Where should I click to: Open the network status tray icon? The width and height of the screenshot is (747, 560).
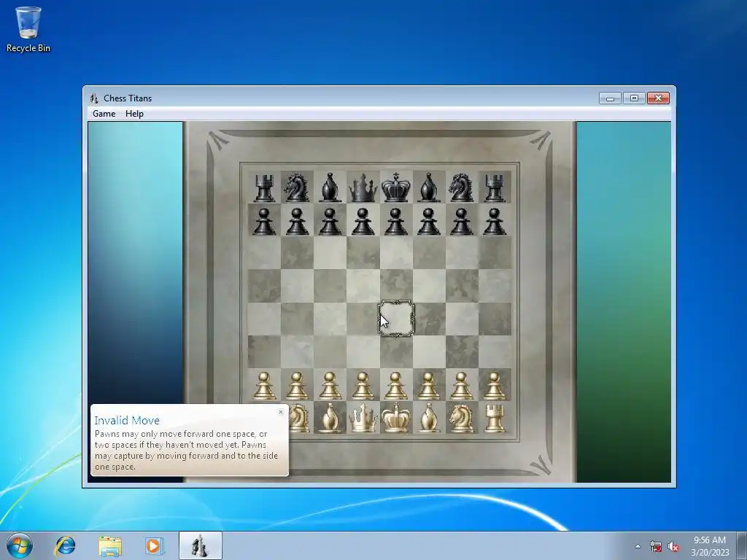click(656, 546)
